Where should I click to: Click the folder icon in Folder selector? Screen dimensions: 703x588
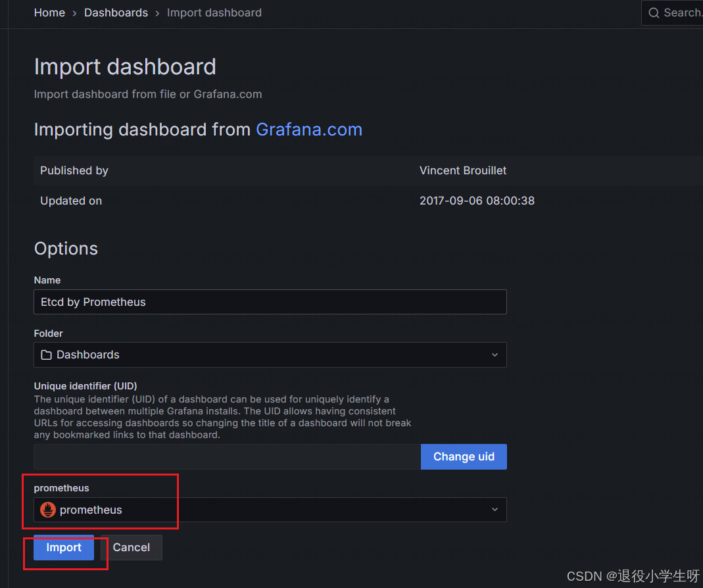coord(46,355)
